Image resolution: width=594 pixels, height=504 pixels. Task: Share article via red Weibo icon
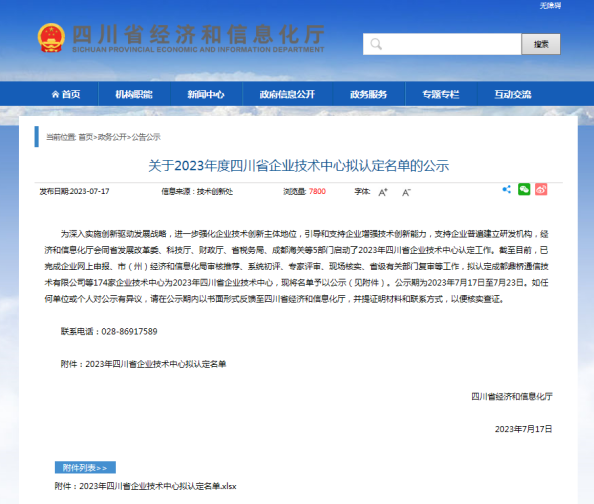[541, 189]
